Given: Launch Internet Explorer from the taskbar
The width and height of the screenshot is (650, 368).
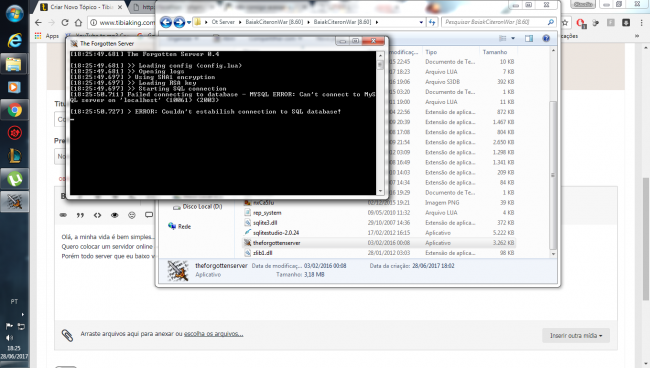Looking at the screenshot, I should 15,40.
